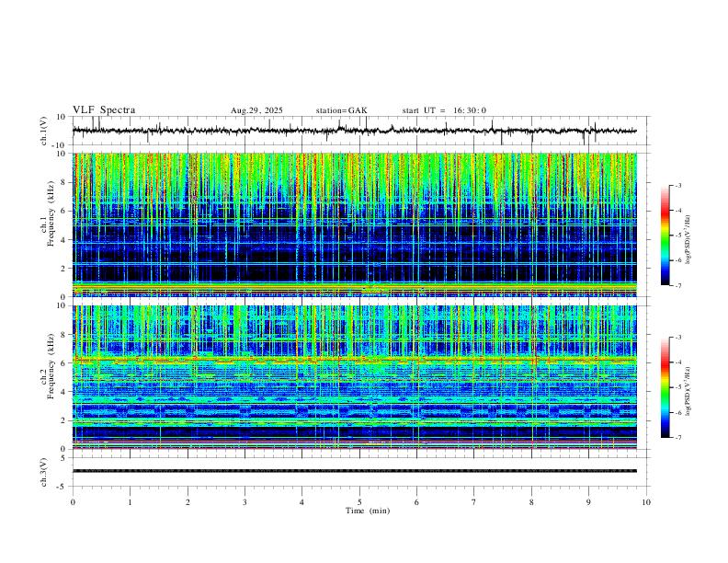Select the date text "Aug.29, 2025"
This screenshot has width=728, height=563.
point(256,110)
